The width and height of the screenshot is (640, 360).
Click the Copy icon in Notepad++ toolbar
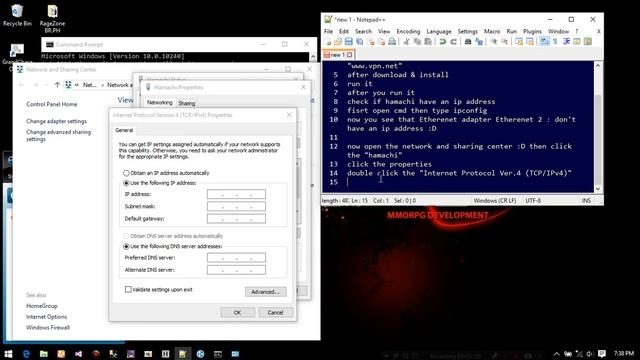click(x=417, y=41)
